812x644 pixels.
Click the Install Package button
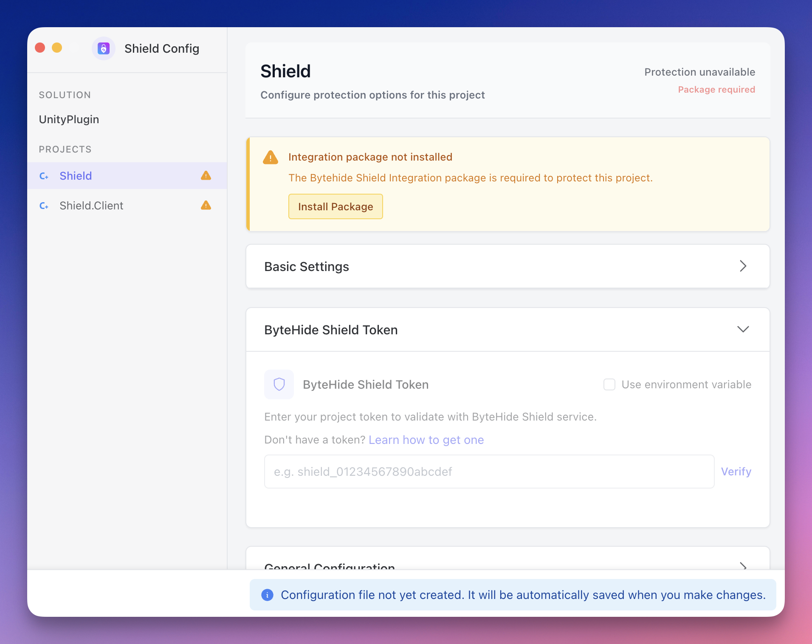pos(336,206)
